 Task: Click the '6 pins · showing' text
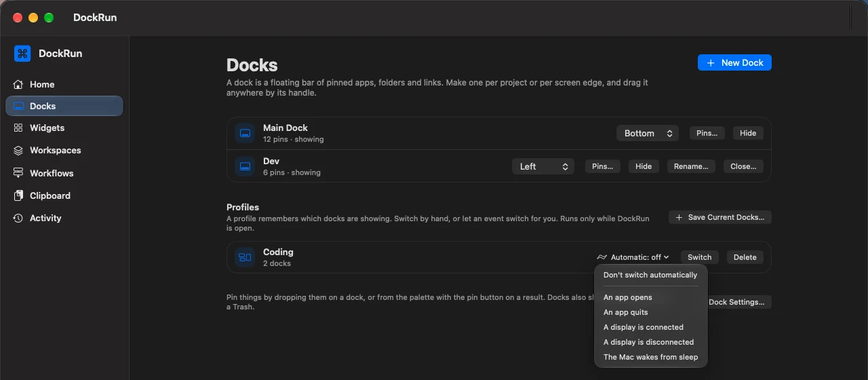[292, 172]
